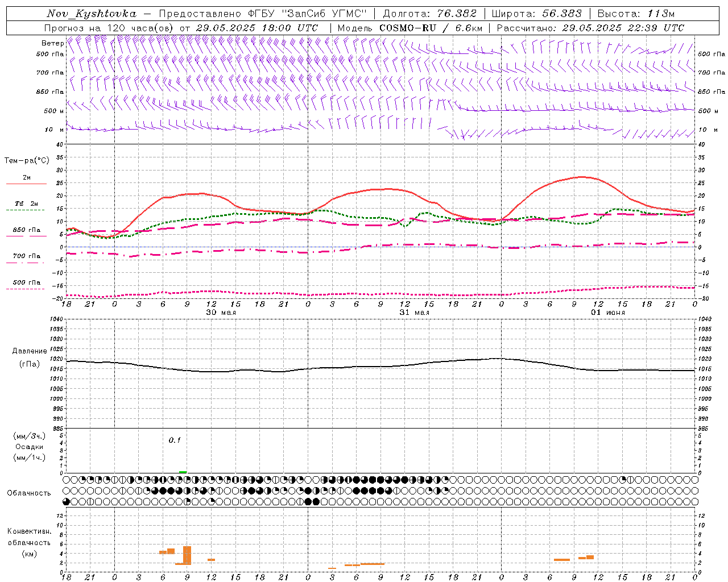Viewport: 728px width, 582px height.
Task: Select the Широта: 56.383 latitude value
Action: [537, 14]
